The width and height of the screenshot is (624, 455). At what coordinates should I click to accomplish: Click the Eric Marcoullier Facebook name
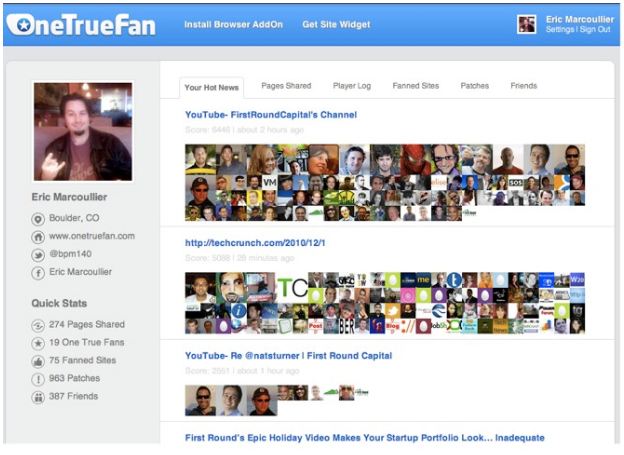(80, 272)
